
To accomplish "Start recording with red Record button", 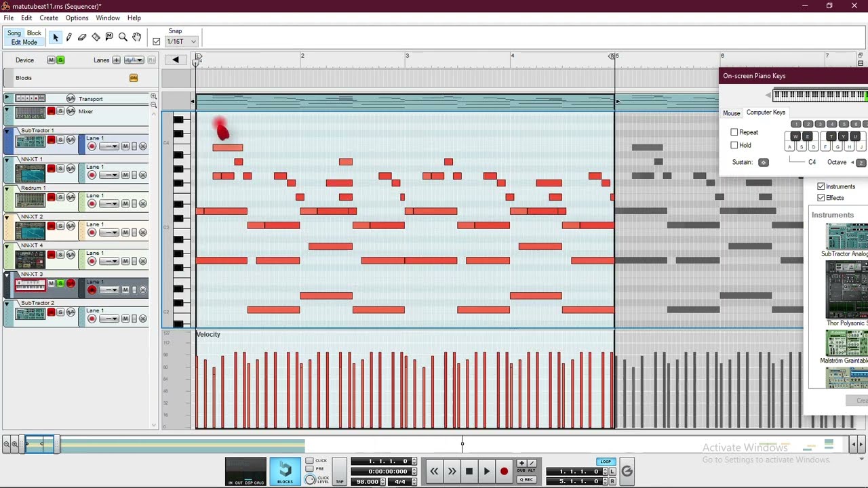I will coord(504,471).
